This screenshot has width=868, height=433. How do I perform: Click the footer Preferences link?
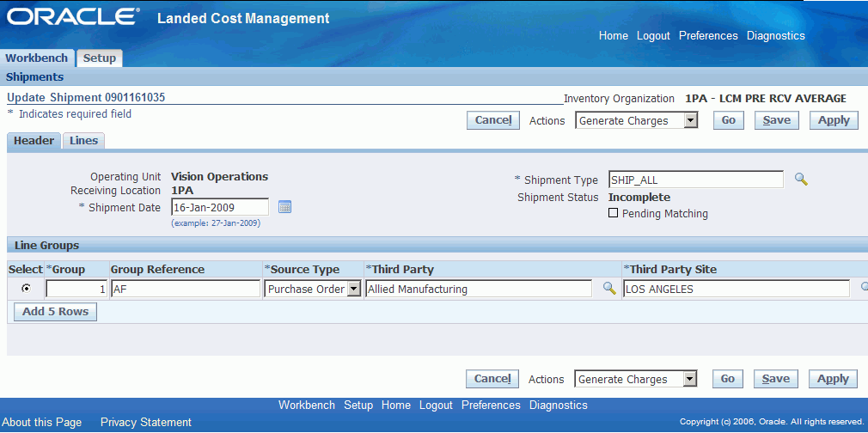tap(491, 406)
